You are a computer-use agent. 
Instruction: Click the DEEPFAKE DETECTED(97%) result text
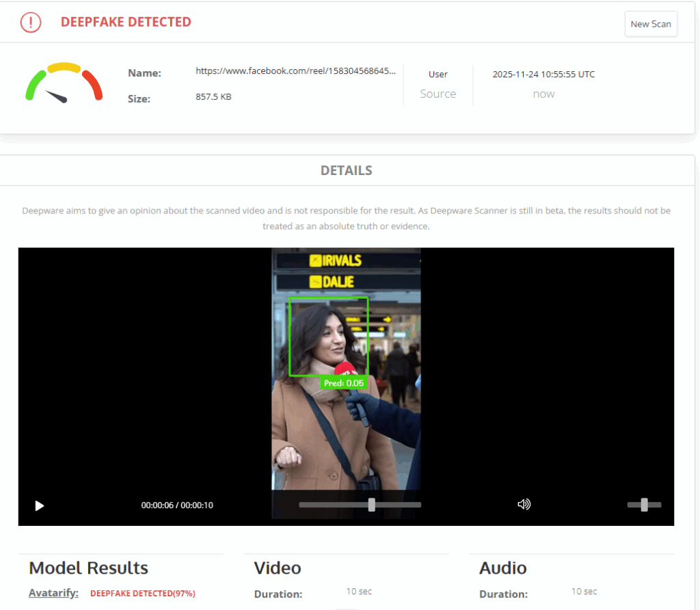point(143,594)
